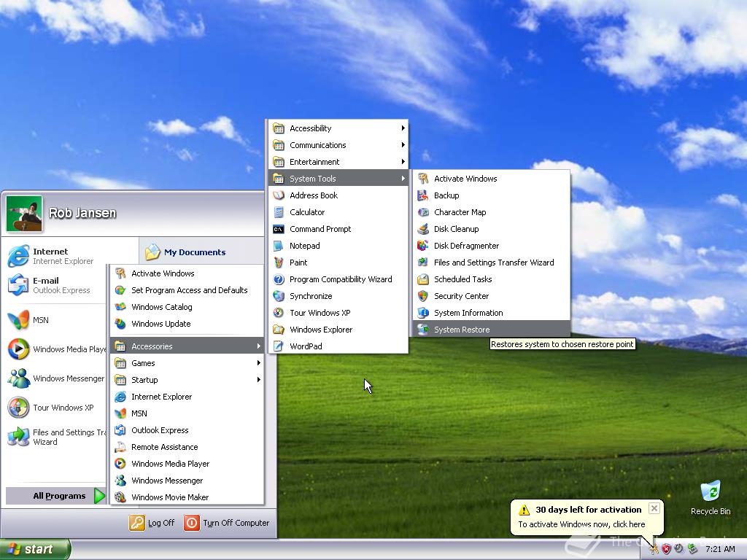This screenshot has width=747, height=560.
Task: Click Activate Windows keys icon in System Tools
Action: [x=422, y=179]
